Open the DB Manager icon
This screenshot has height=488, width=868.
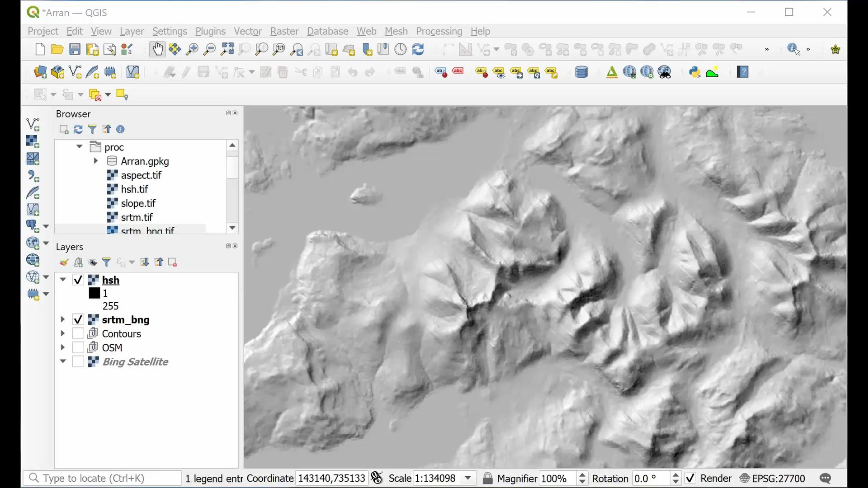(581, 72)
